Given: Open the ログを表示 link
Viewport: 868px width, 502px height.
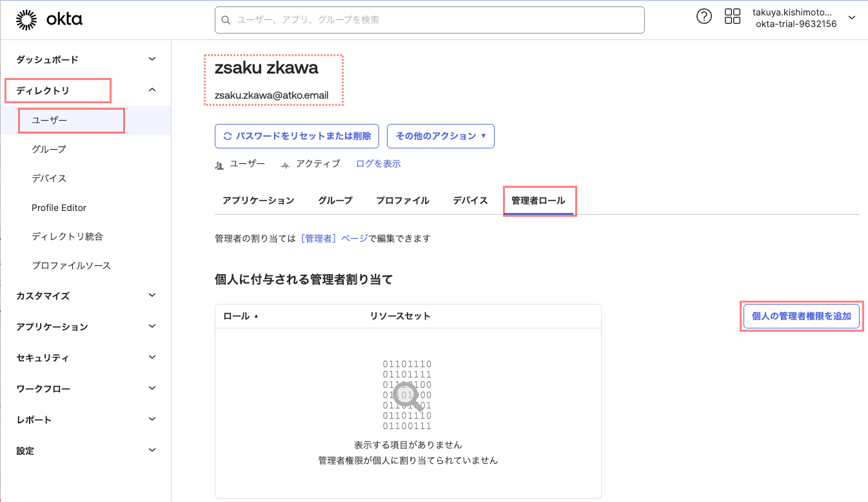Looking at the screenshot, I should tap(379, 164).
